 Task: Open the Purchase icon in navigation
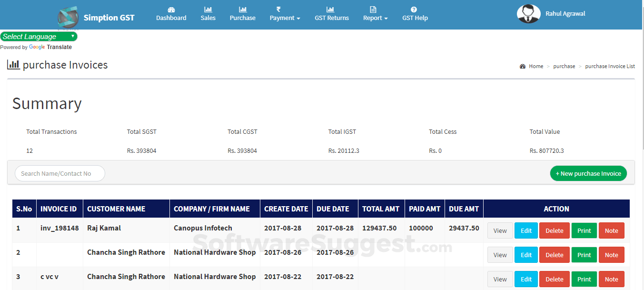pyautogui.click(x=242, y=9)
